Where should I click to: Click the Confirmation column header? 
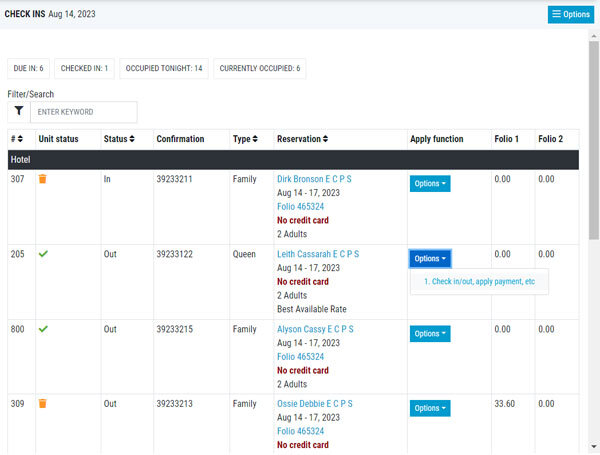tap(180, 139)
